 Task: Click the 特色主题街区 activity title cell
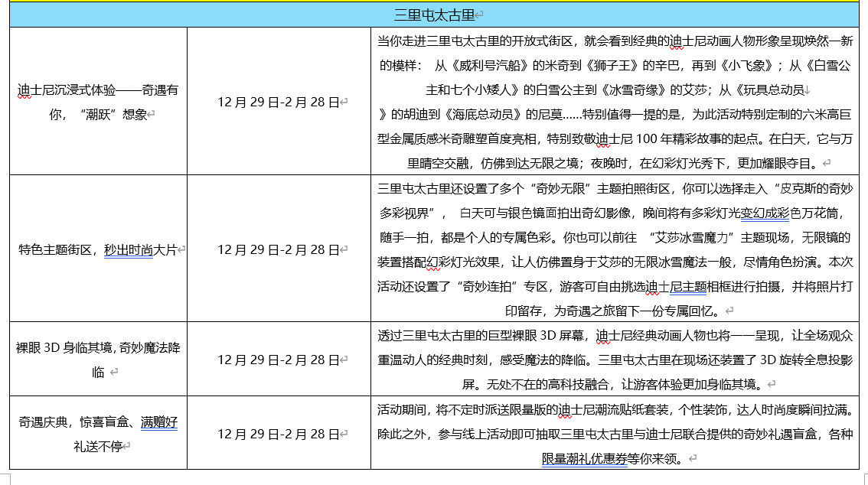(97, 249)
